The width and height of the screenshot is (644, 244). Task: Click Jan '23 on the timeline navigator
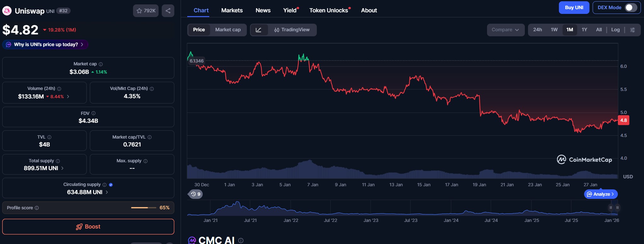[371, 220]
